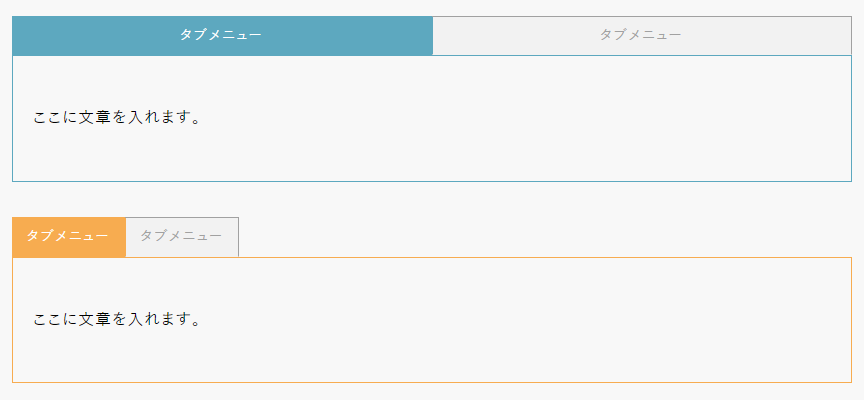
Task: Click the 。 ending the upper panel sentence
Action: [195, 120]
